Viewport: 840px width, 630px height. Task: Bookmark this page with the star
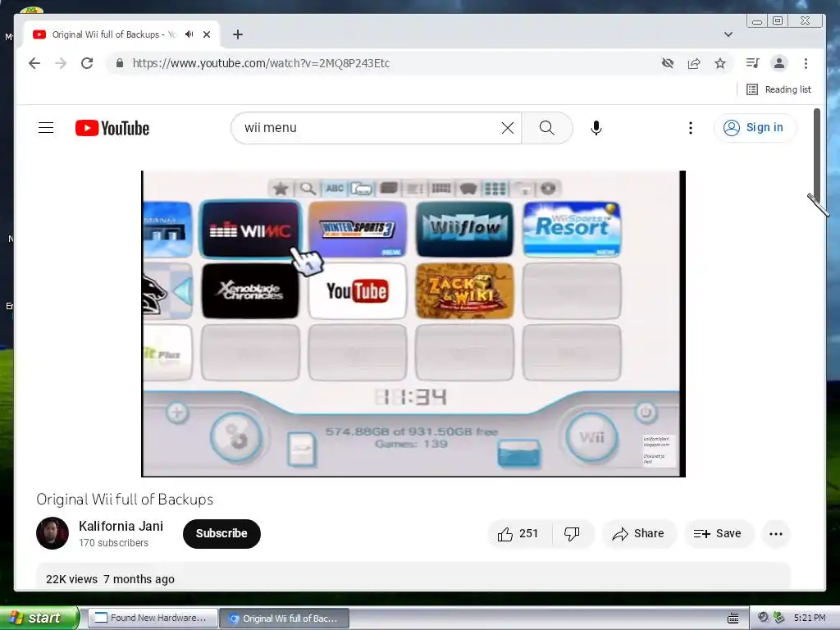(720, 63)
